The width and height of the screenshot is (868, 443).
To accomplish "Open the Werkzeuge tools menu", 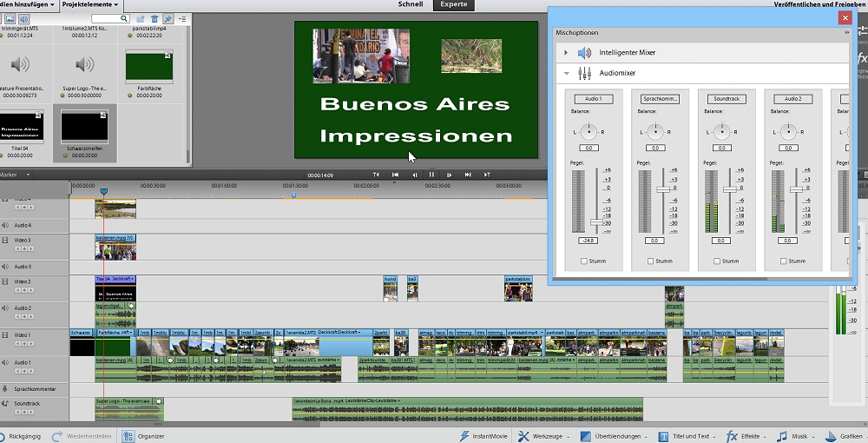I will coord(543,436).
